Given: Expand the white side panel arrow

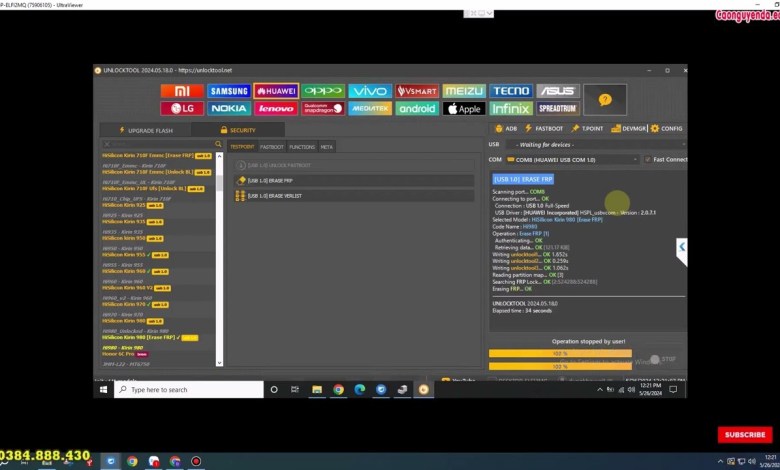Looking at the screenshot, I should [x=682, y=252].
